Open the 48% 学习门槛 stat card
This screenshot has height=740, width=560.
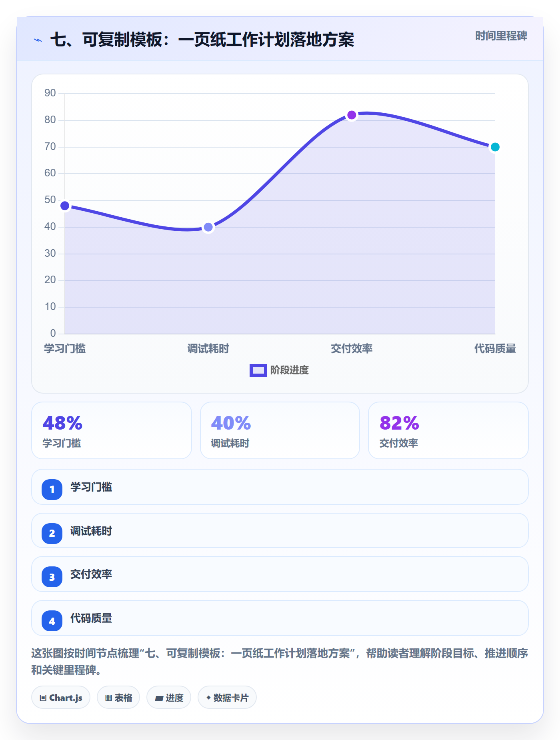pos(112,430)
